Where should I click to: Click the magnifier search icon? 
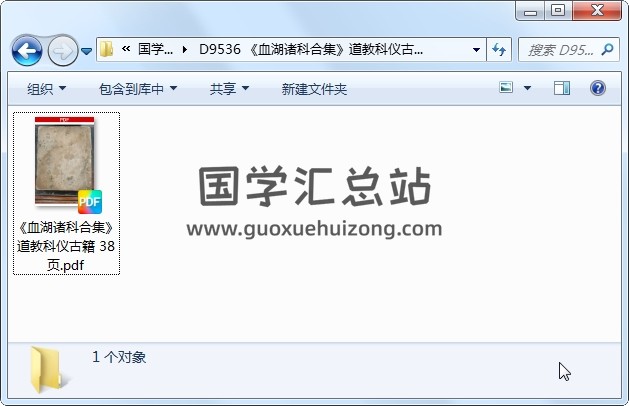coord(607,50)
